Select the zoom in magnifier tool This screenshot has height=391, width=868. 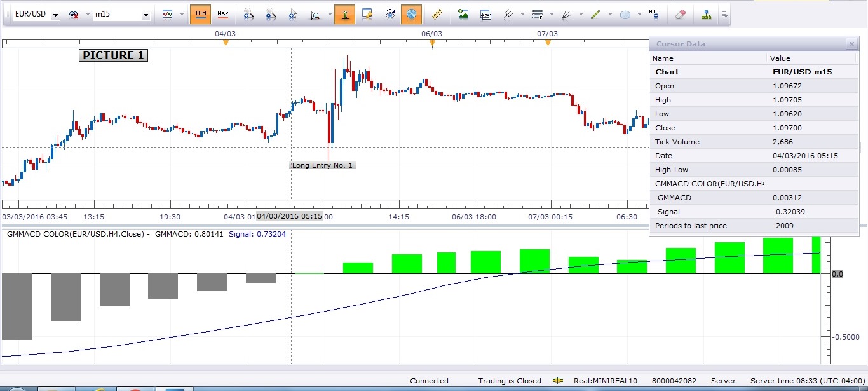point(248,14)
